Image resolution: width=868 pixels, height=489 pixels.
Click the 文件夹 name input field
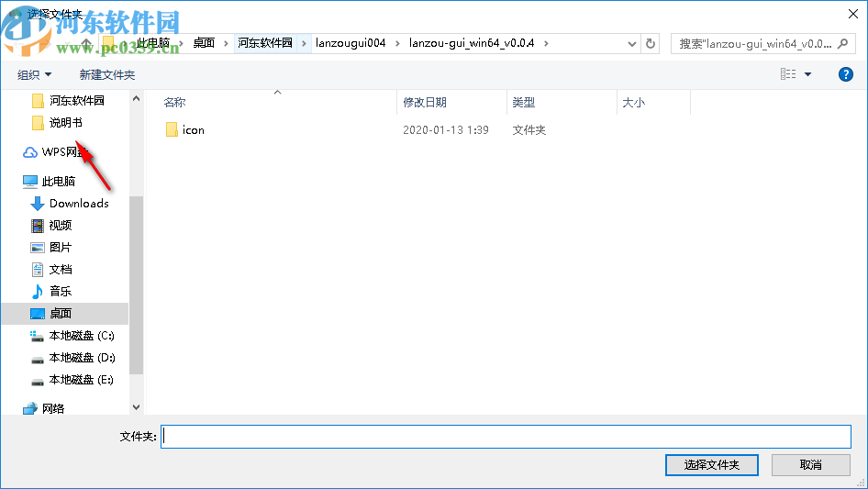tap(506, 437)
